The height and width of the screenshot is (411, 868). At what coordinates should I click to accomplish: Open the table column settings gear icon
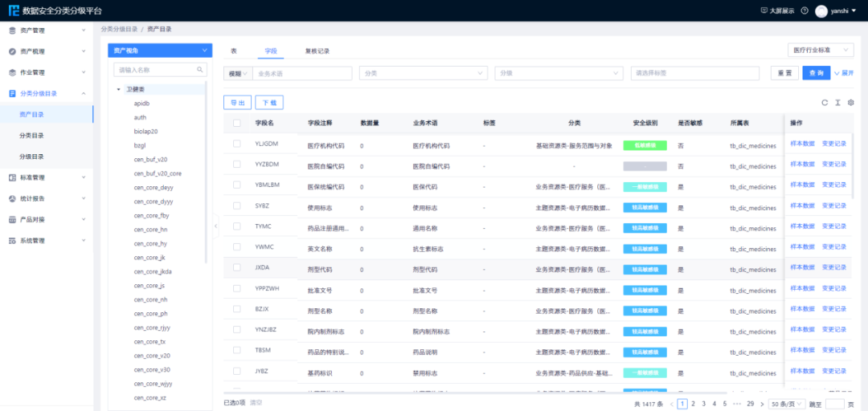(x=850, y=103)
